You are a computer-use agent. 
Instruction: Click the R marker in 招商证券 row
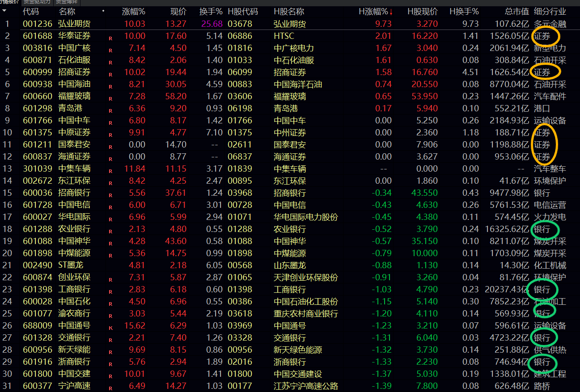coord(110,75)
